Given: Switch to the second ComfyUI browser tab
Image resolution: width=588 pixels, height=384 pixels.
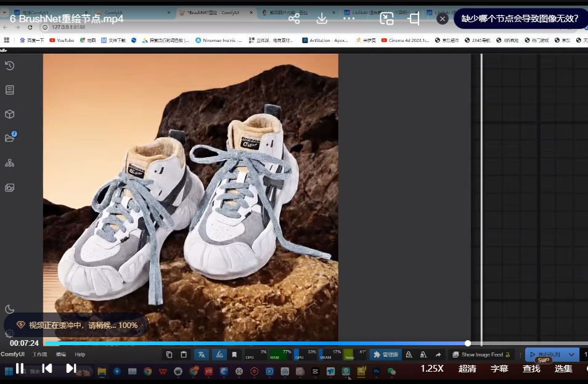Looking at the screenshot, I should [134, 13].
